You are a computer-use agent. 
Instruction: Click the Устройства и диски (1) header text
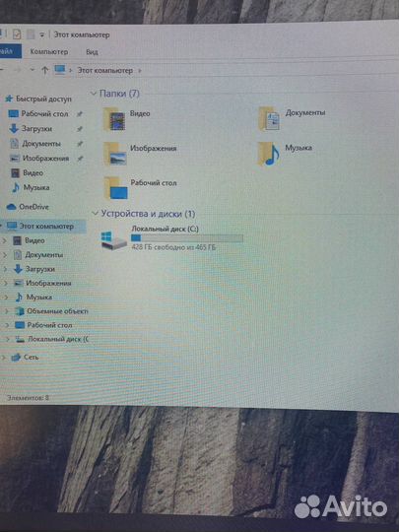(148, 214)
